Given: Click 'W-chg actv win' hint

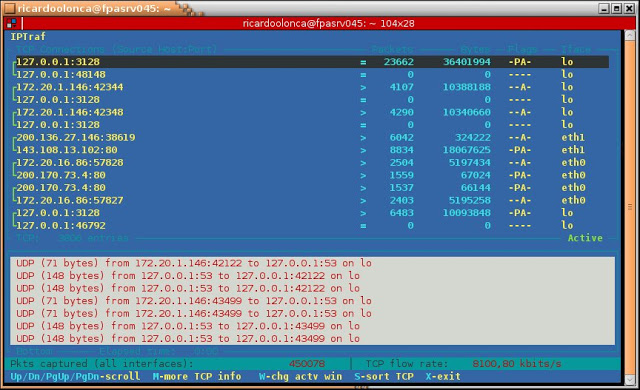Looking at the screenshot, I should coord(301,376).
